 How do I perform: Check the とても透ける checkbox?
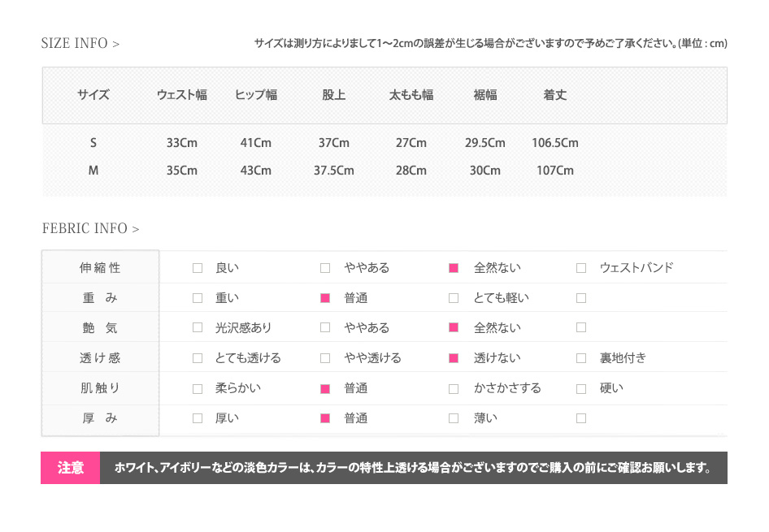[x=198, y=358]
